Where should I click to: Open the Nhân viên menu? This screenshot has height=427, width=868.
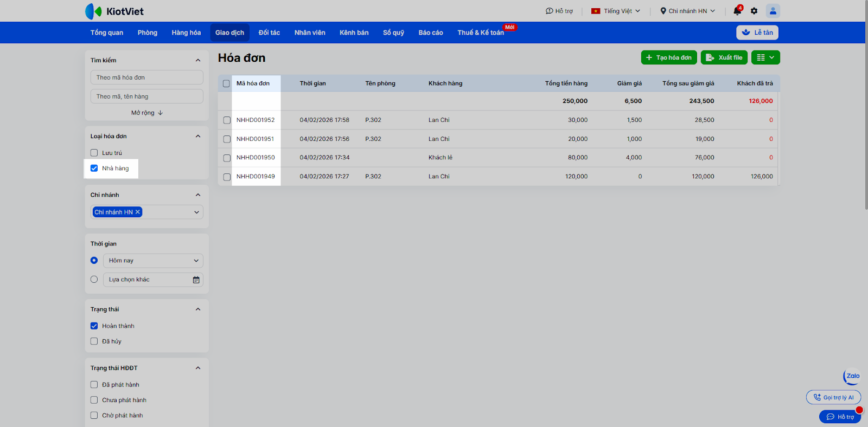pos(310,33)
